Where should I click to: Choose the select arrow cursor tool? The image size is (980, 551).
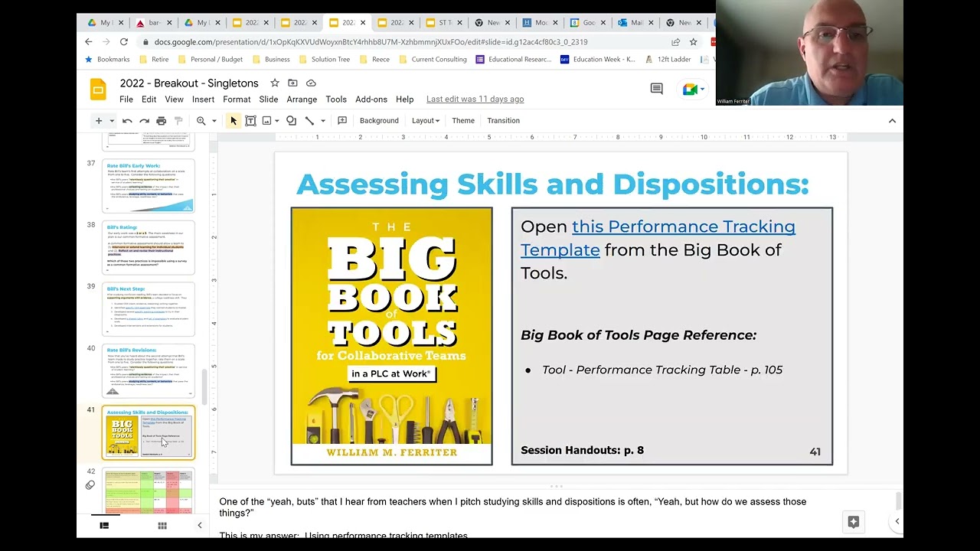point(234,121)
